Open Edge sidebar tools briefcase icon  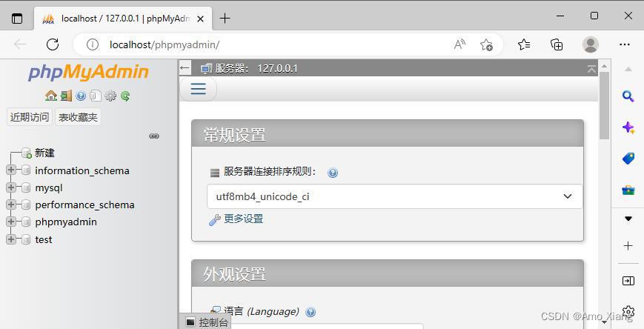click(x=628, y=190)
